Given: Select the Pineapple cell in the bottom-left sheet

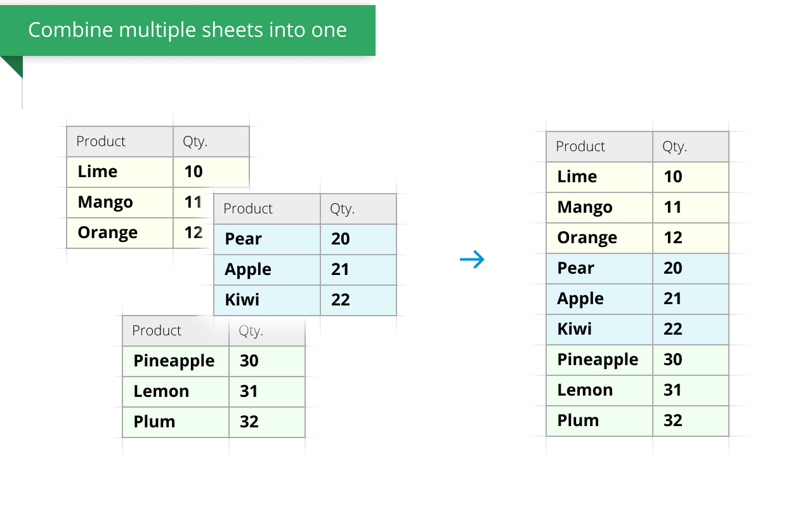Looking at the screenshot, I should 174,361.
